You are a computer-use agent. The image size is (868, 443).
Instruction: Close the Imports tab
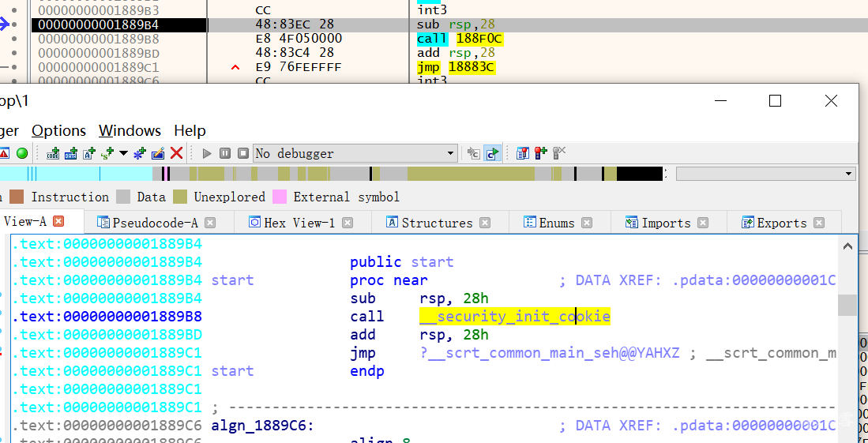point(702,223)
